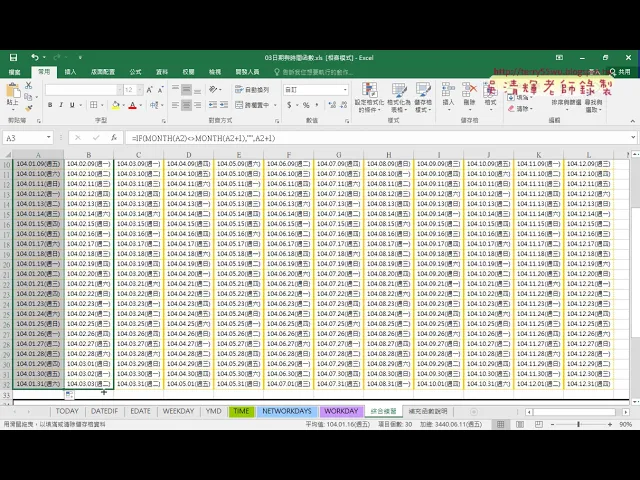Click the Align Right icon
Image resolution: width=640 pixels, height=480 pixels.
pyautogui.click(x=197, y=105)
